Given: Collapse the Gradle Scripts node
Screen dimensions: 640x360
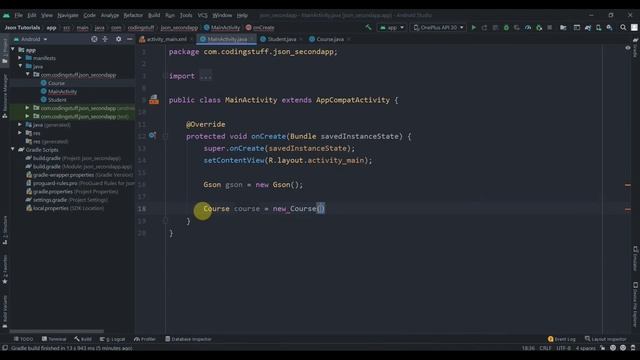Looking at the screenshot, I should click(13, 150).
